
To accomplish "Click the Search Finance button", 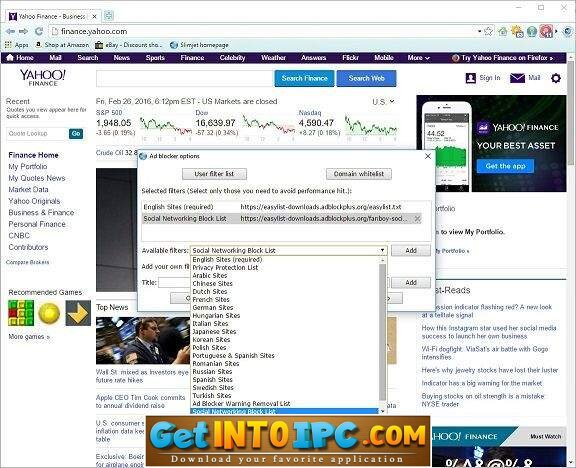I will pyautogui.click(x=304, y=78).
